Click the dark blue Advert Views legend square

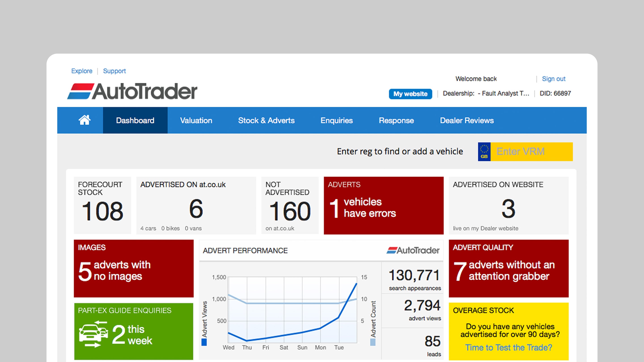[204, 342]
